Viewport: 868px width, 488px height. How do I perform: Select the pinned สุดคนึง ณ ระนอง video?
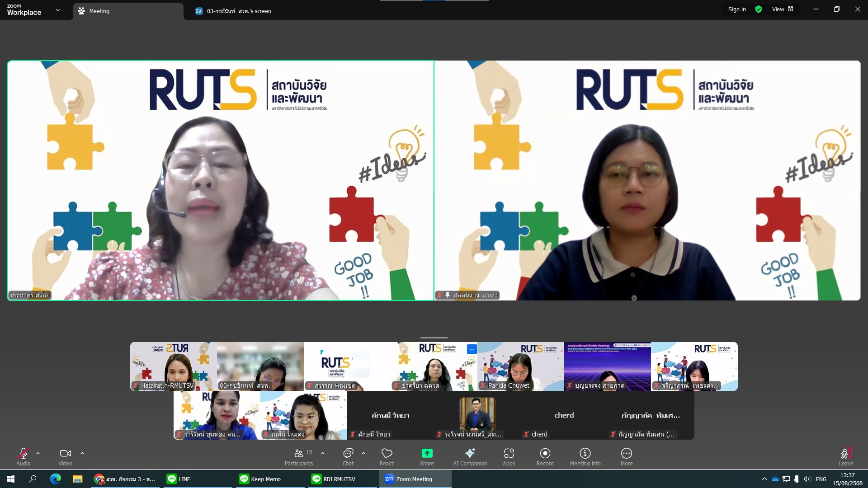pos(647,180)
